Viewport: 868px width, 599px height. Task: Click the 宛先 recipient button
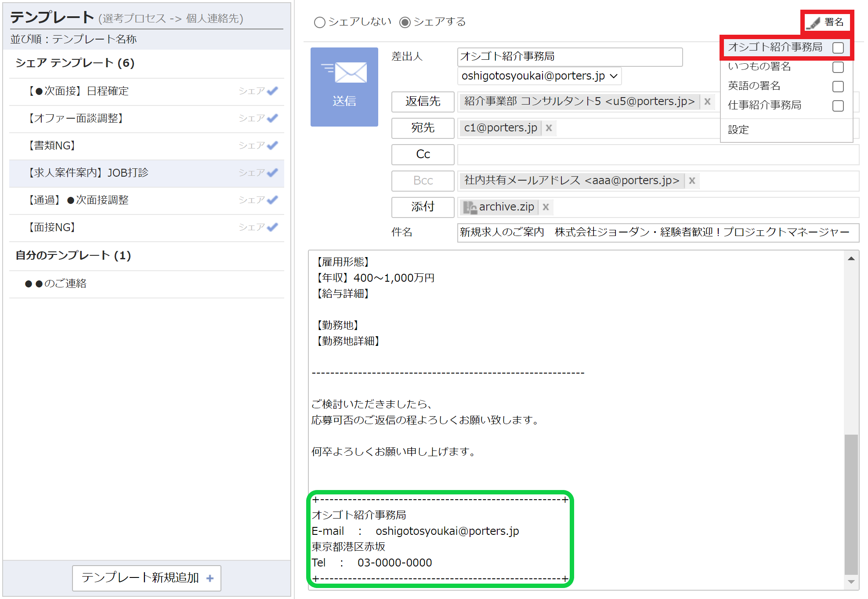tap(423, 128)
